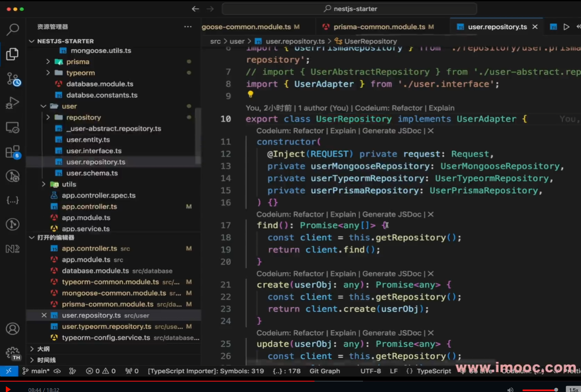
Task: Click Explain lens above find method
Action: tap(343, 214)
